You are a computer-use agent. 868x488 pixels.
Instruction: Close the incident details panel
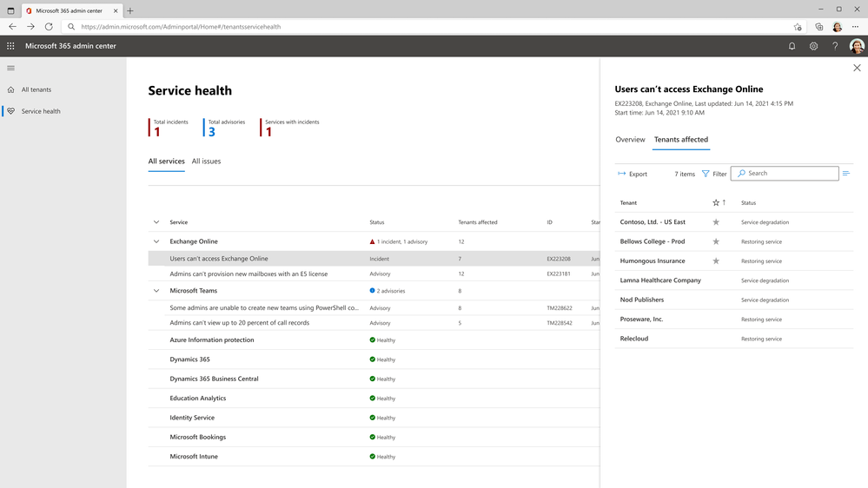[x=857, y=68]
